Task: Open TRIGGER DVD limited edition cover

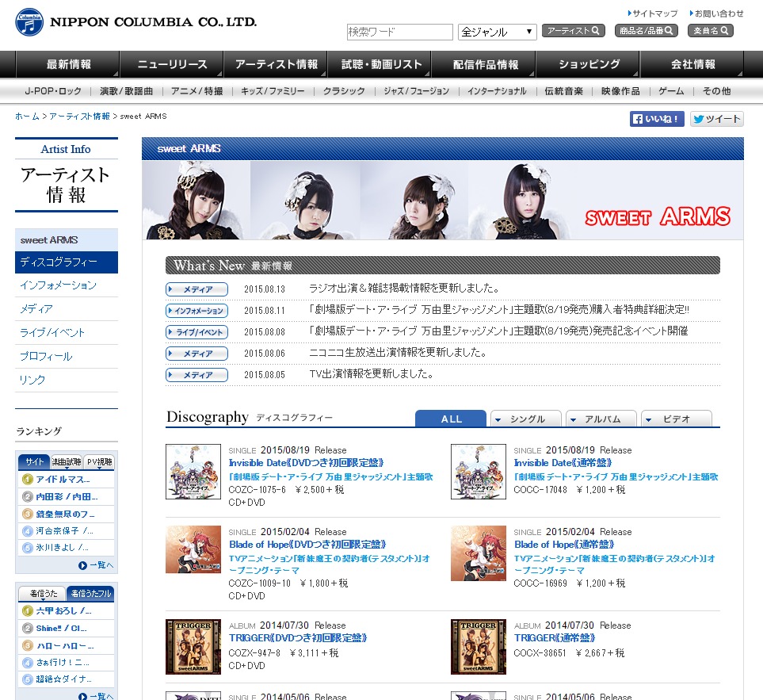Action: pyautogui.click(x=193, y=647)
